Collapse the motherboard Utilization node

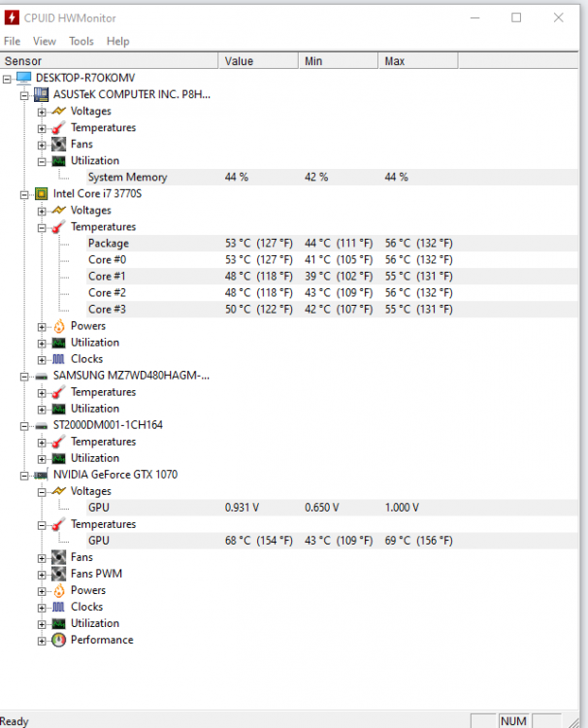(42, 162)
